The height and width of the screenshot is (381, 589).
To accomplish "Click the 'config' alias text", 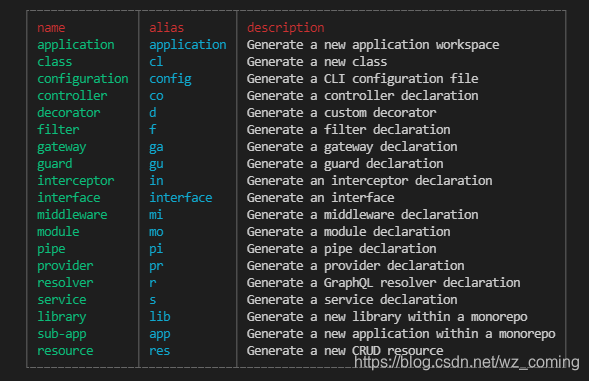I will click(x=170, y=79).
